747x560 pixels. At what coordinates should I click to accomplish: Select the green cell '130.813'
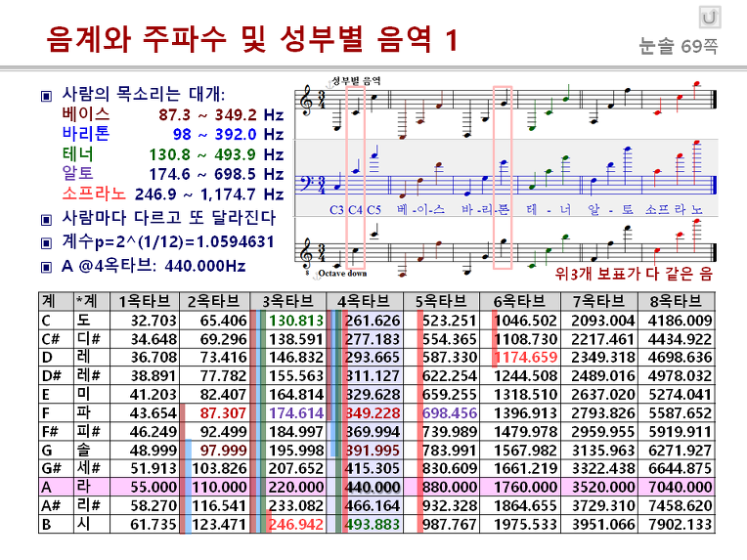tap(287, 321)
